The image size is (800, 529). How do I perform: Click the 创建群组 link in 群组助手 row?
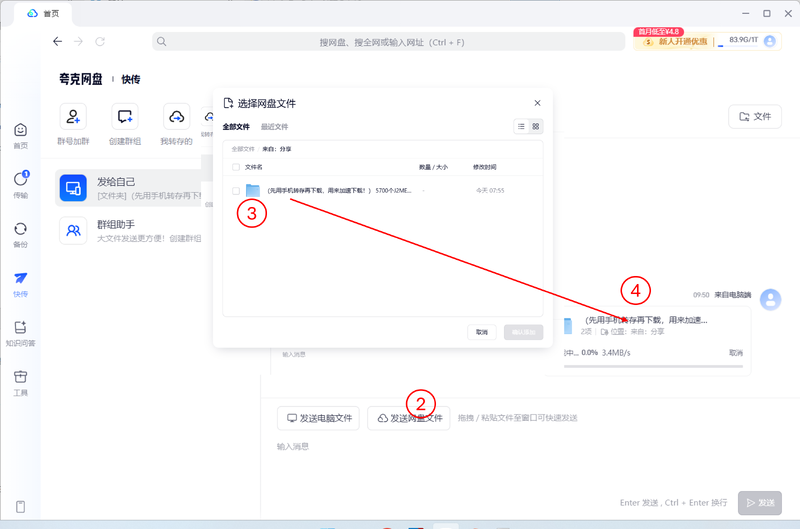click(185, 238)
